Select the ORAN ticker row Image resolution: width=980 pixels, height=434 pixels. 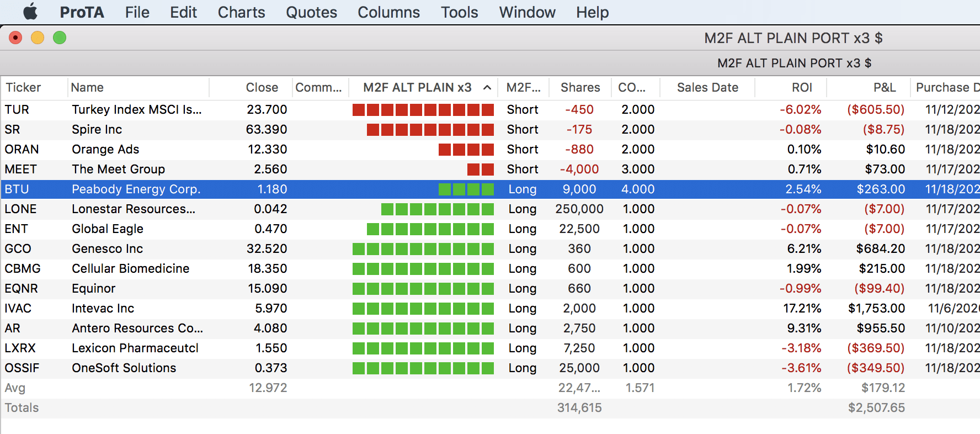[490, 149]
